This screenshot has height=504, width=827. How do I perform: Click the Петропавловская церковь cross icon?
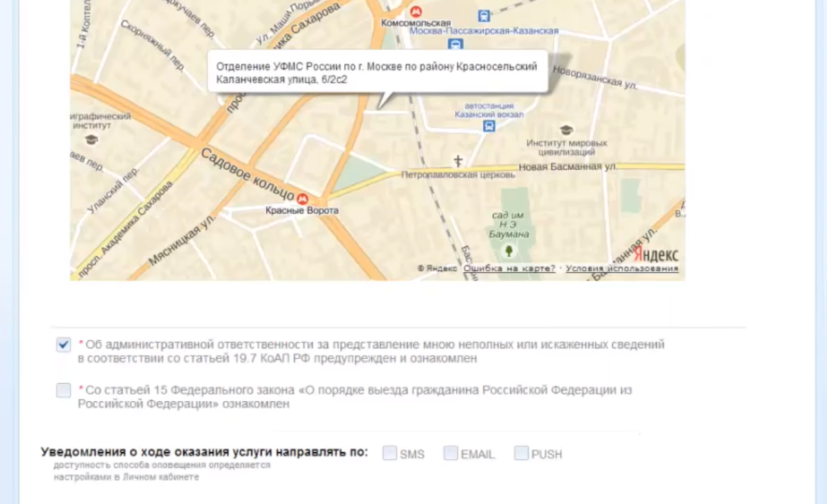point(458,160)
